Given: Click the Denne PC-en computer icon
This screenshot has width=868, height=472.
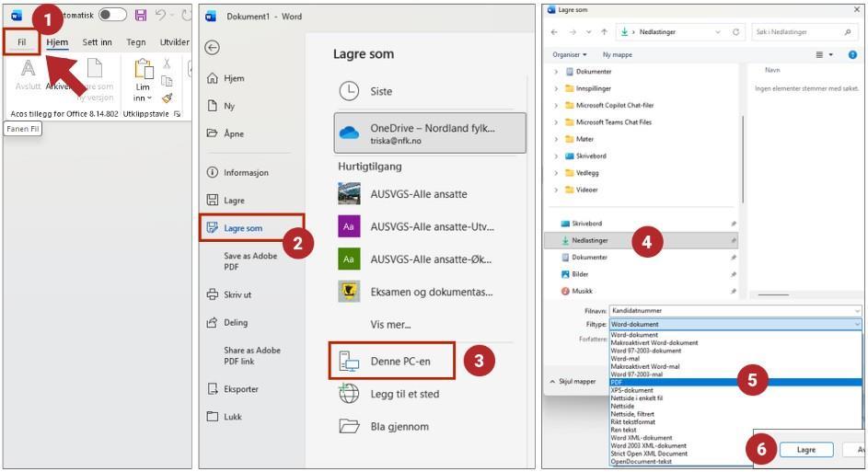Looking at the screenshot, I should coord(350,362).
